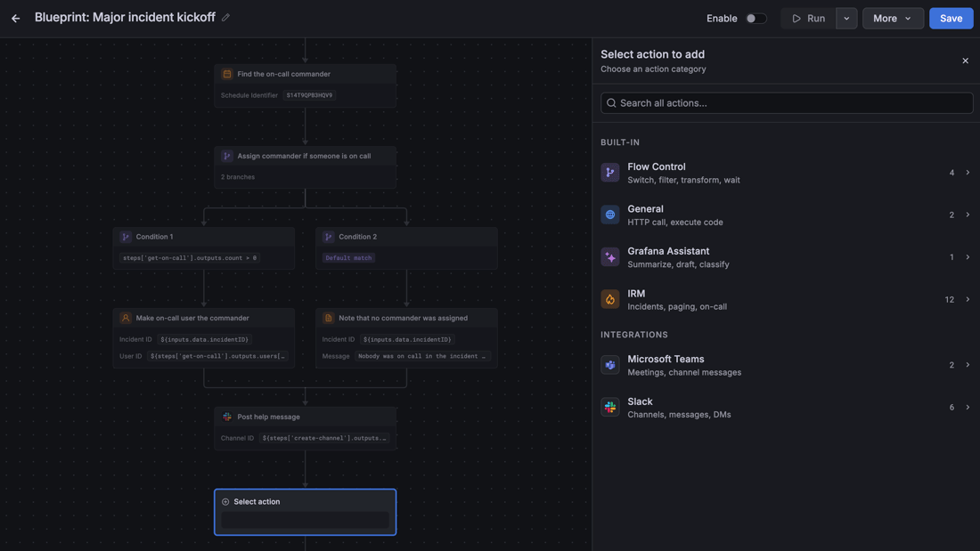
Task: Close the Select action panel
Action: click(965, 61)
